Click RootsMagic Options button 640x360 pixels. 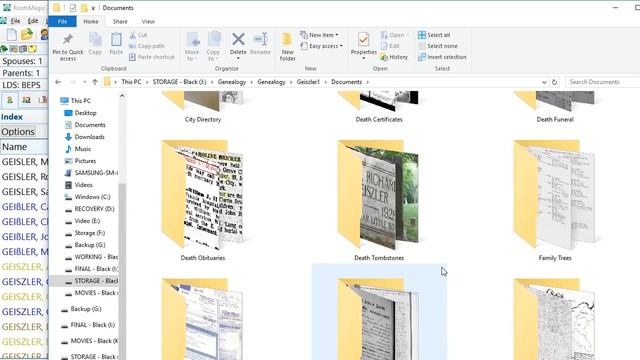point(18,131)
